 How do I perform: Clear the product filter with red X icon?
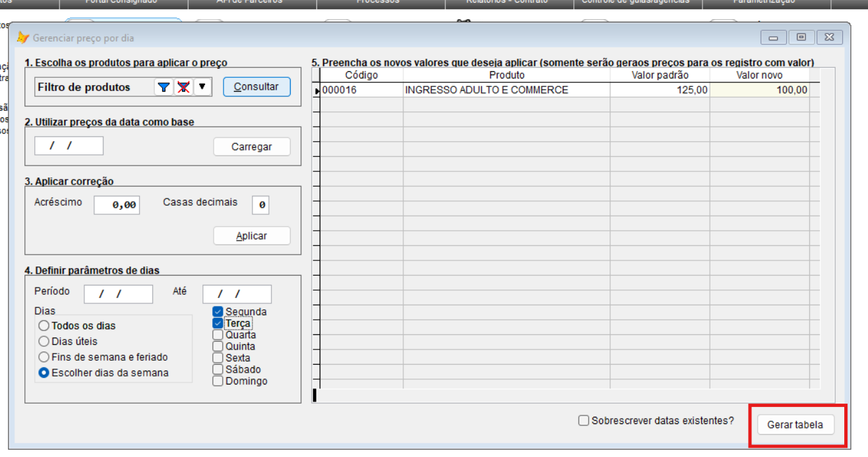[x=183, y=87]
